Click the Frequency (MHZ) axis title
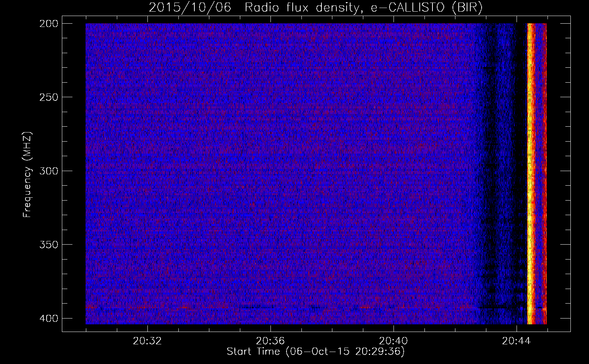Viewport: 589px width, 364px height. click(27, 175)
